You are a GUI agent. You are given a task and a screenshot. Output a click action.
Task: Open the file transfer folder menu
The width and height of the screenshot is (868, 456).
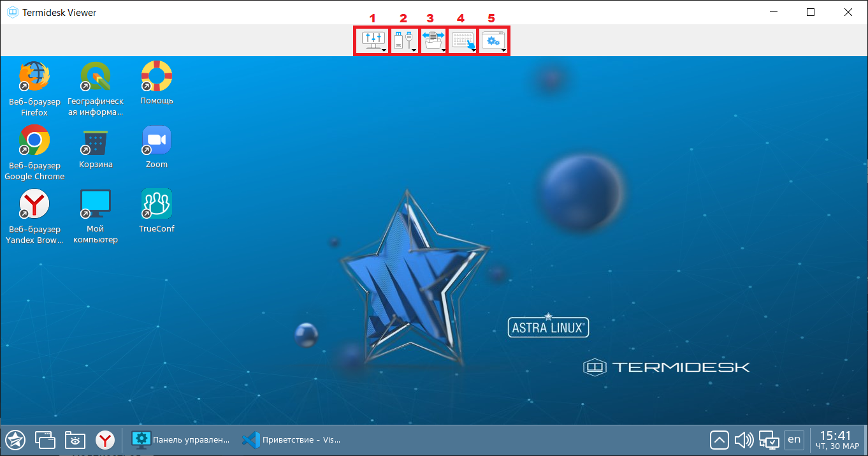433,41
